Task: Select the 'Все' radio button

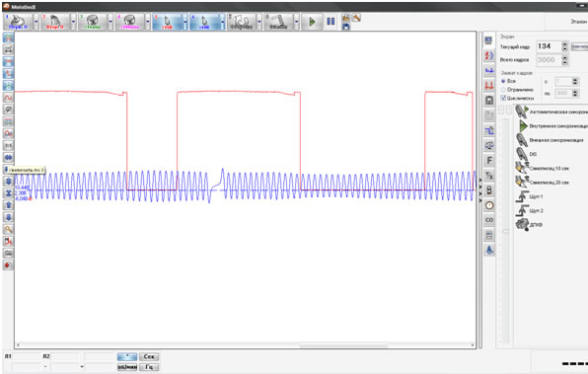Action: tap(503, 81)
